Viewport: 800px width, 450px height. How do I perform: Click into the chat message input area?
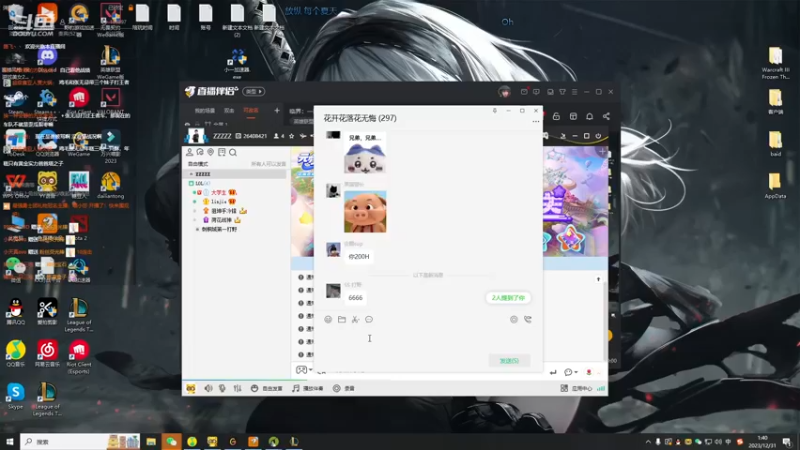pos(428,339)
